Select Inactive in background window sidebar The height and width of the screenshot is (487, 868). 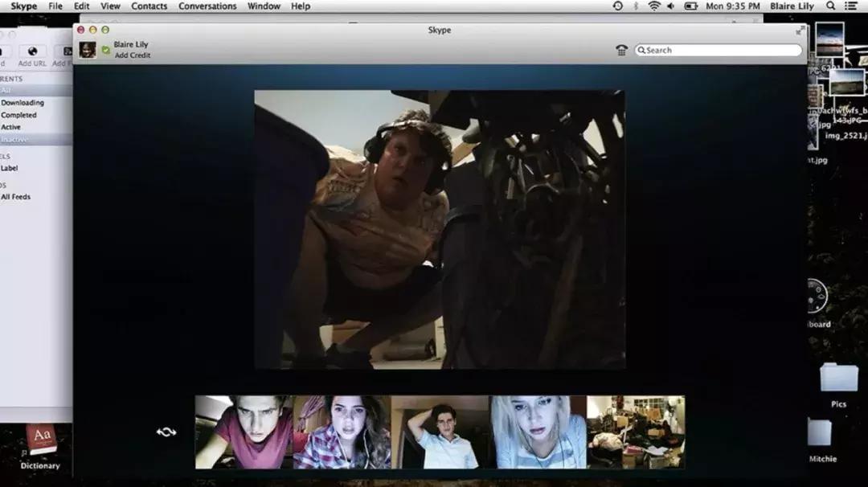click(x=14, y=140)
